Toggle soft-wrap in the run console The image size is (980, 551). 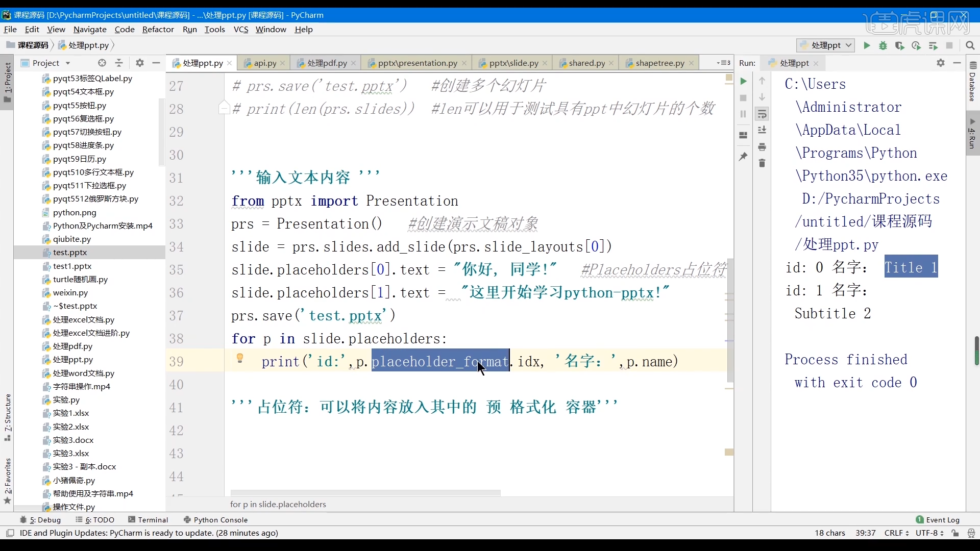(x=762, y=114)
